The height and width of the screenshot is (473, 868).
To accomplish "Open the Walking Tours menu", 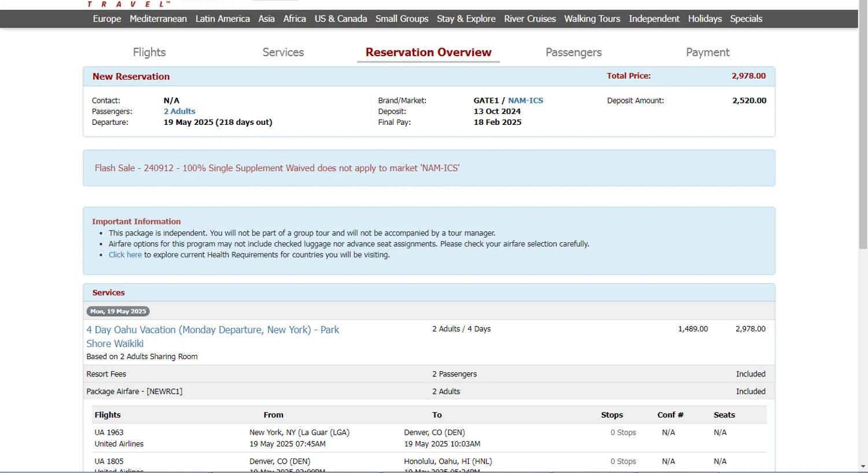I will 593,19.
